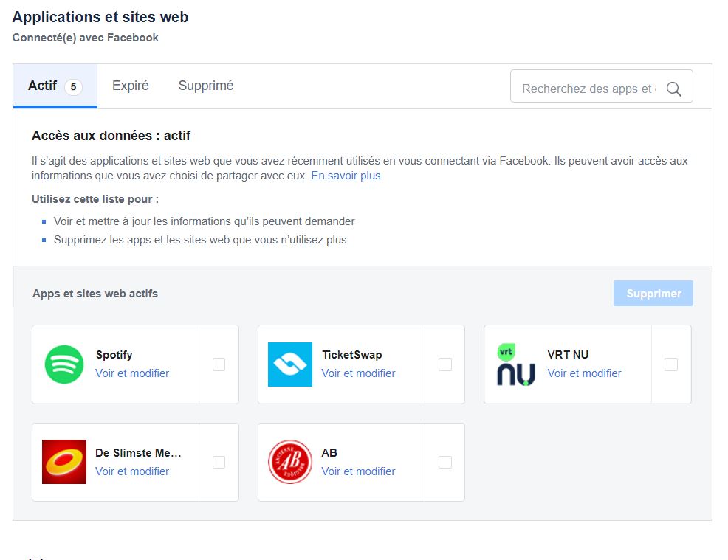Click the VRT NU app logo
This screenshot has width=728, height=560.
click(516, 364)
